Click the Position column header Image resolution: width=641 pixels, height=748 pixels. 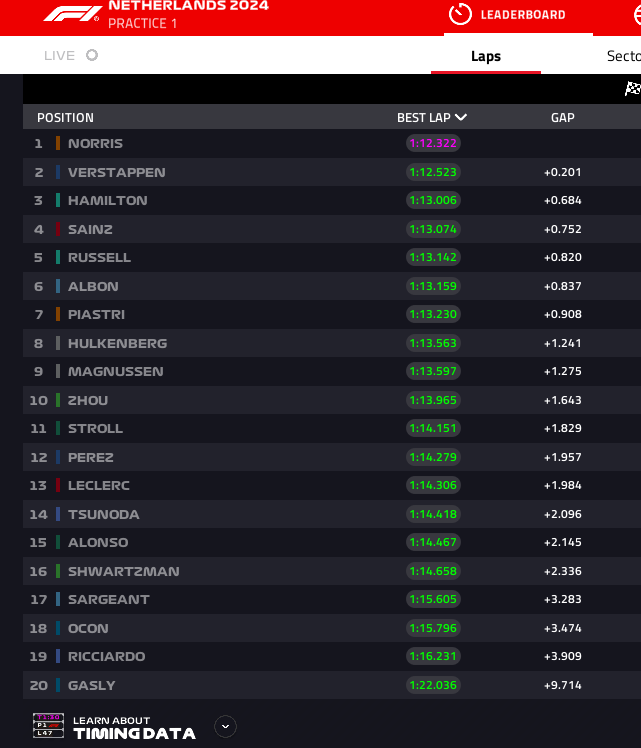(65, 118)
